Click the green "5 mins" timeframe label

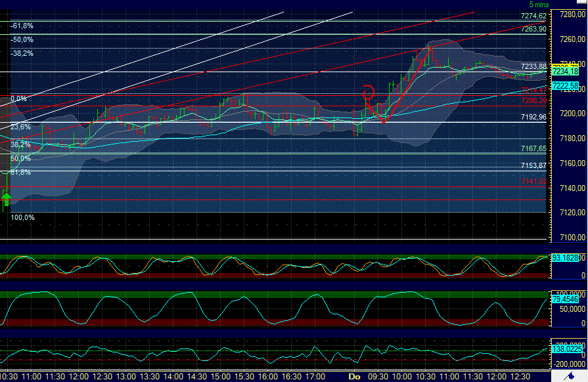click(x=539, y=5)
